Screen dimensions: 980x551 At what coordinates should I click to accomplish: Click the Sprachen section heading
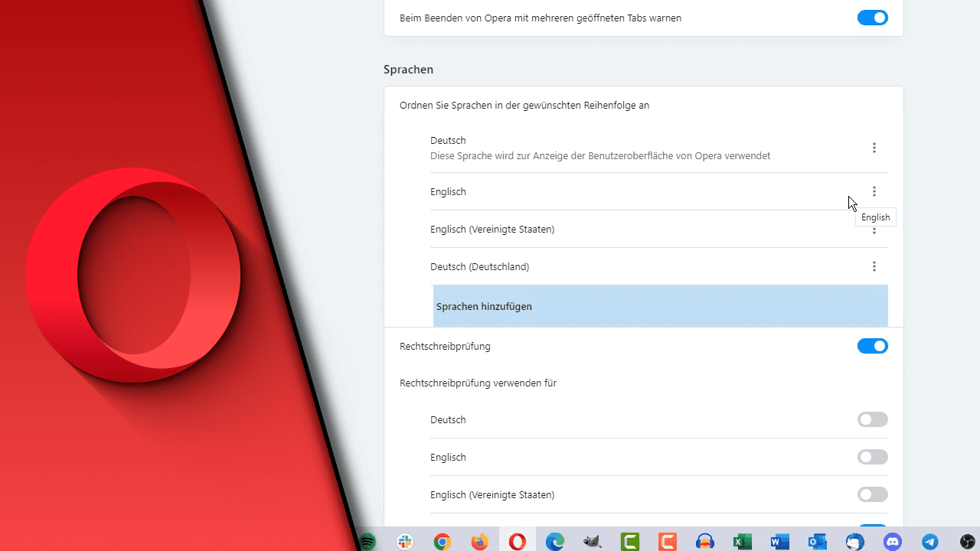coord(408,70)
